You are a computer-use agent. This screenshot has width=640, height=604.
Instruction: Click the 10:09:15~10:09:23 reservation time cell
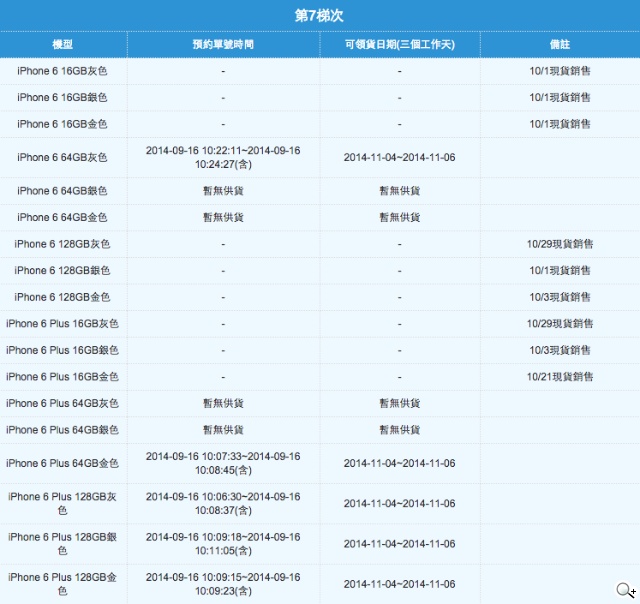pos(223,584)
